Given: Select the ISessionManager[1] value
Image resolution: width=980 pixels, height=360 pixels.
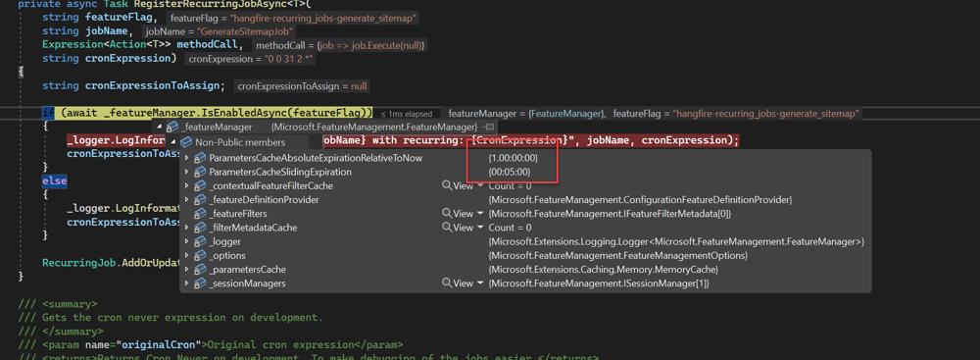Looking at the screenshot, I should (x=599, y=283).
